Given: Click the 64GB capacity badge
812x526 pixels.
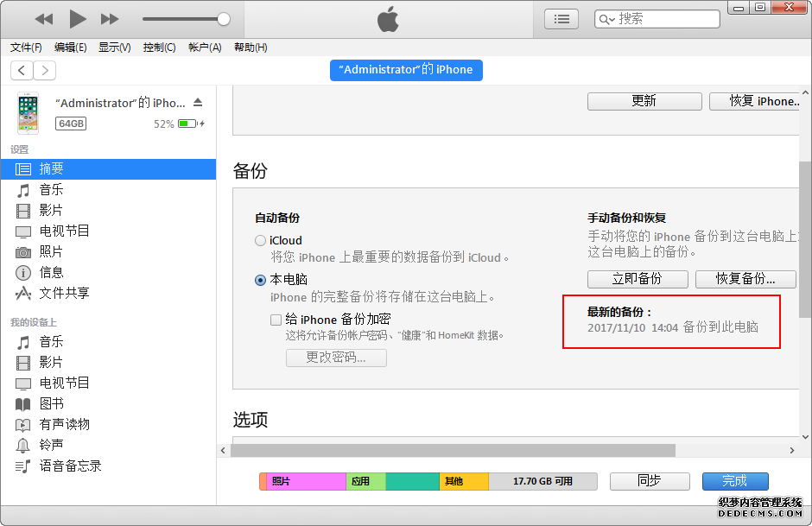Looking at the screenshot, I should coord(71,124).
